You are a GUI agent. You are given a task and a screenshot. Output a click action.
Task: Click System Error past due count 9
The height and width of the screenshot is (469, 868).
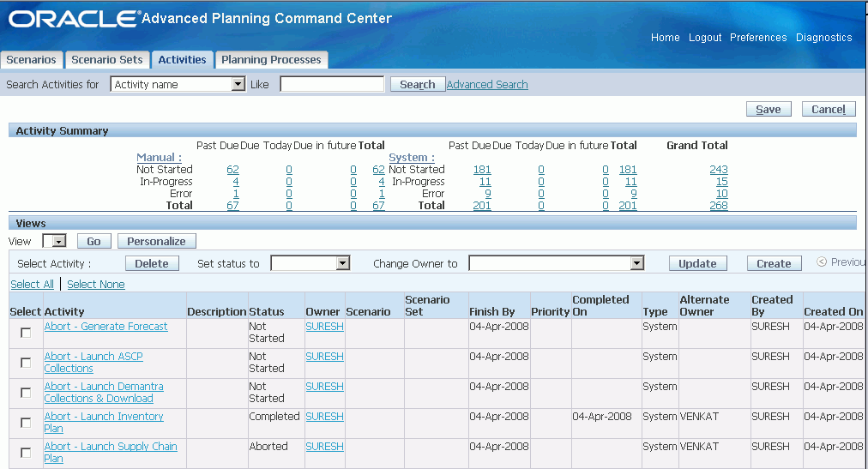(488, 194)
